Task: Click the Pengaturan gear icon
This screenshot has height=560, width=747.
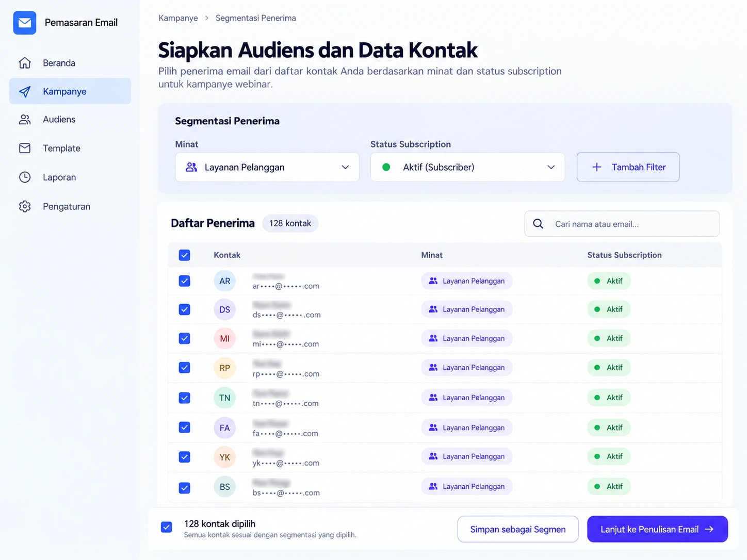Action: point(25,207)
